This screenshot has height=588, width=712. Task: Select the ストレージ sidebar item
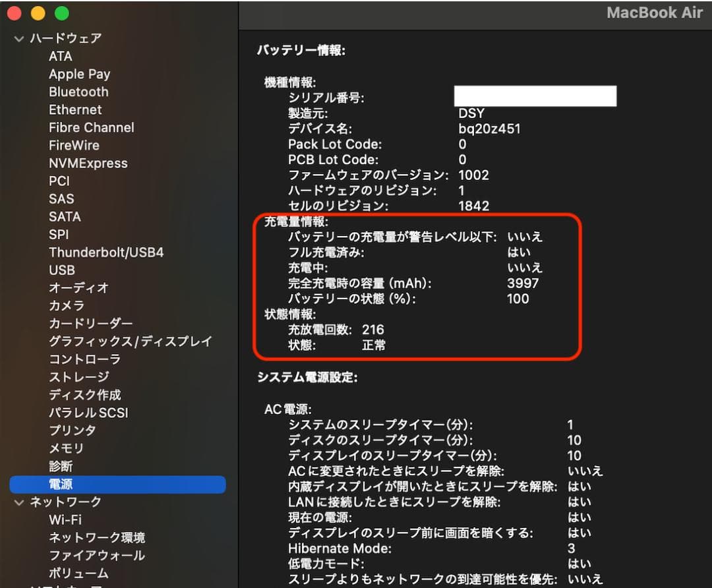coord(78,377)
